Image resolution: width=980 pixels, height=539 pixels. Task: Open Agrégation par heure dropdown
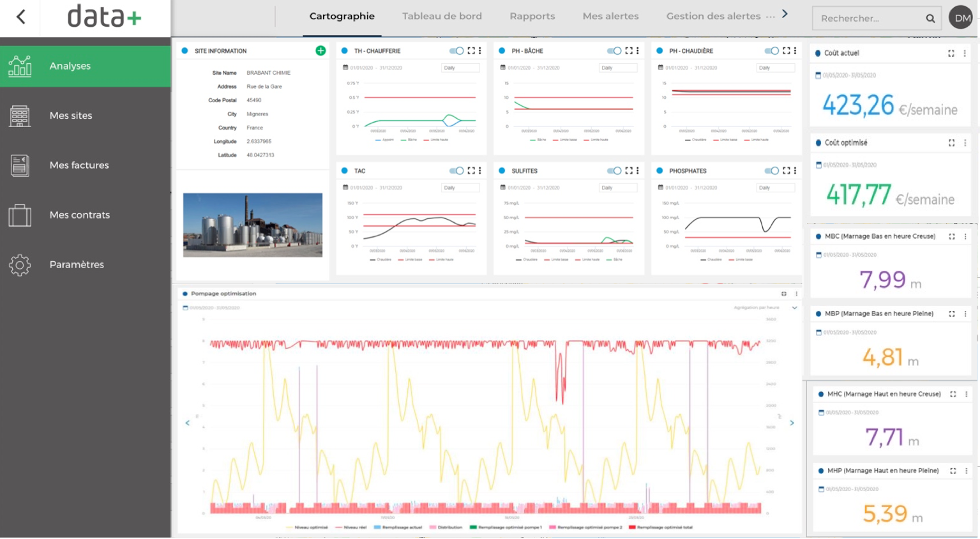pyautogui.click(x=765, y=308)
